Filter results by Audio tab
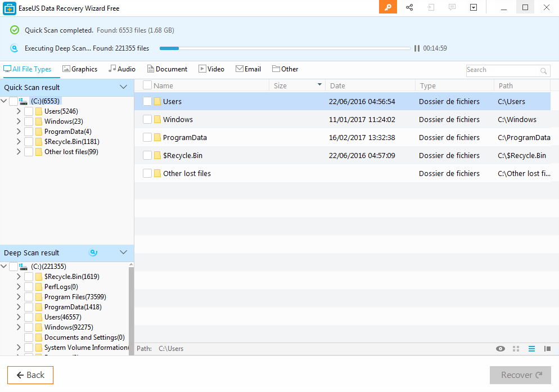 pyautogui.click(x=122, y=69)
